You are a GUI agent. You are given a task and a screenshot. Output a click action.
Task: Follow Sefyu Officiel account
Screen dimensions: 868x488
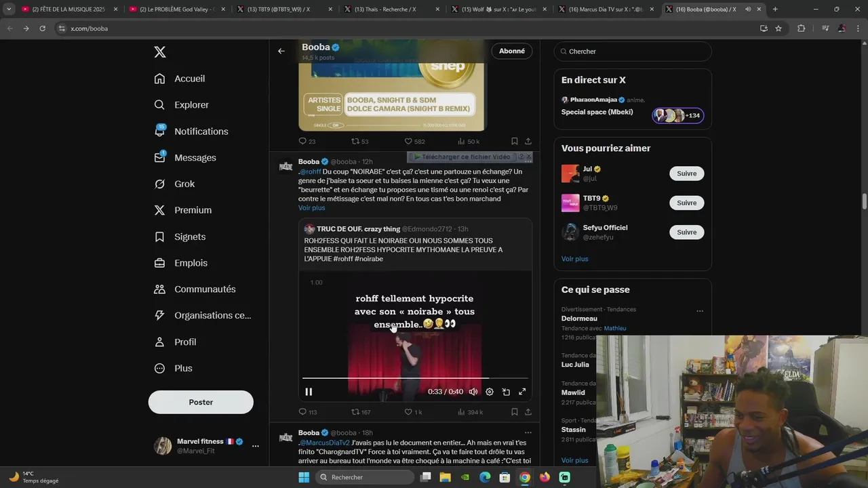click(x=687, y=232)
